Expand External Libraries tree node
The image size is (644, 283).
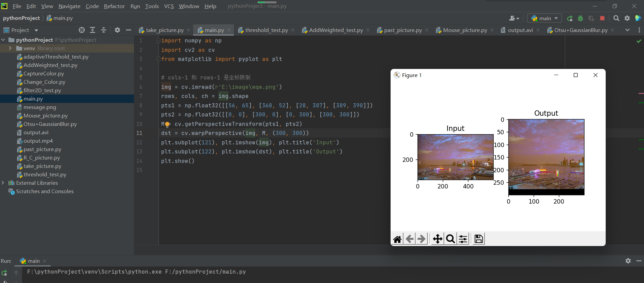[x=3, y=183]
